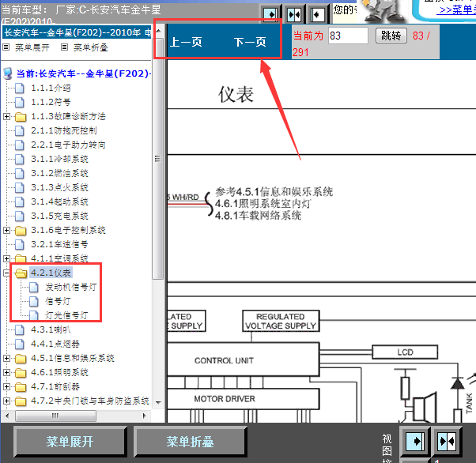The image size is (476, 463).
Task: Expand the 4.6.1照明系统 node
Action: click(6, 373)
